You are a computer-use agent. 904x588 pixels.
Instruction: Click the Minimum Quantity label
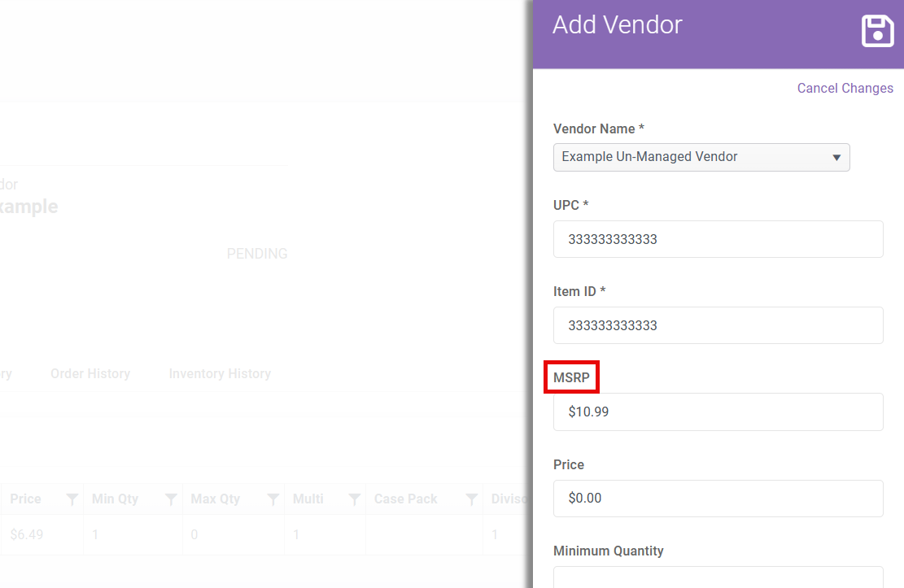(609, 551)
